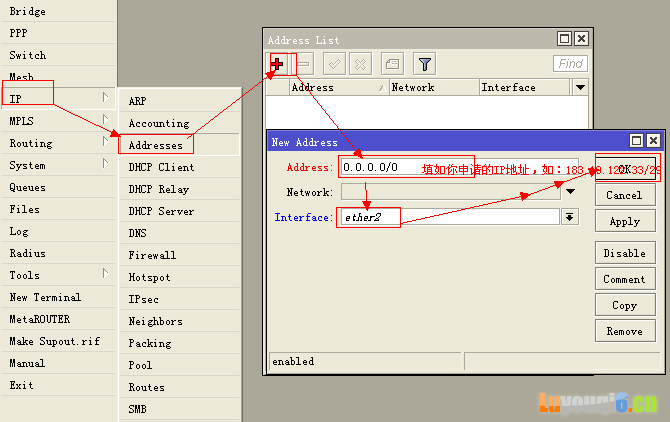Viewport: 670px width, 422px height.
Task: Select Neighbors in the IP submenu
Action: (180, 321)
